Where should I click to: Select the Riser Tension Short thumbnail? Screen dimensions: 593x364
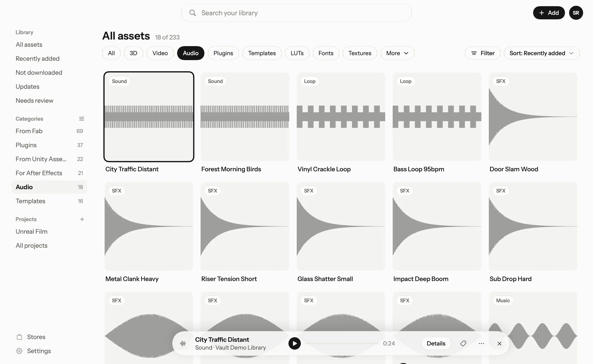click(x=245, y=226)
